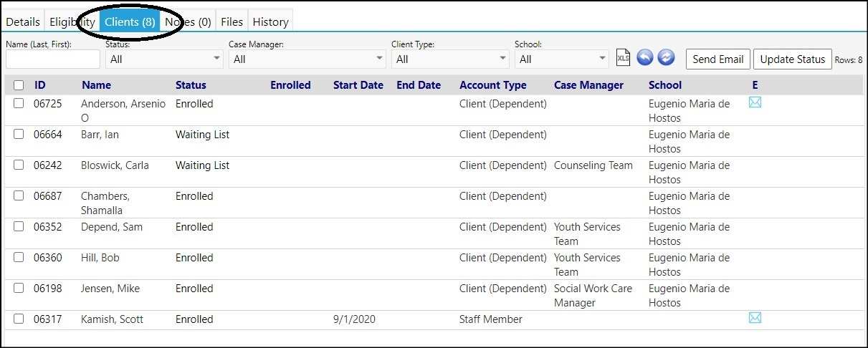868x348 pixels.
Task: Click the E column header
Action: pyautogui.click(x=755, y=85)
